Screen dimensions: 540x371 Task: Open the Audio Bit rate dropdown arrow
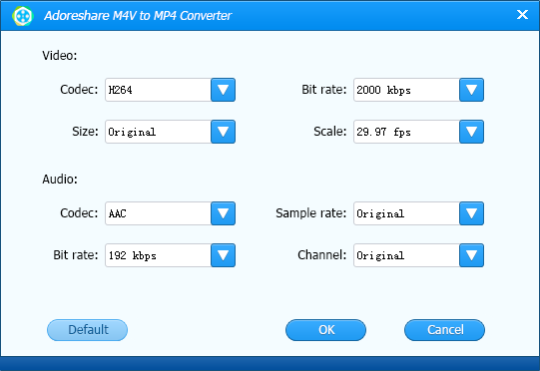(223, 255)
